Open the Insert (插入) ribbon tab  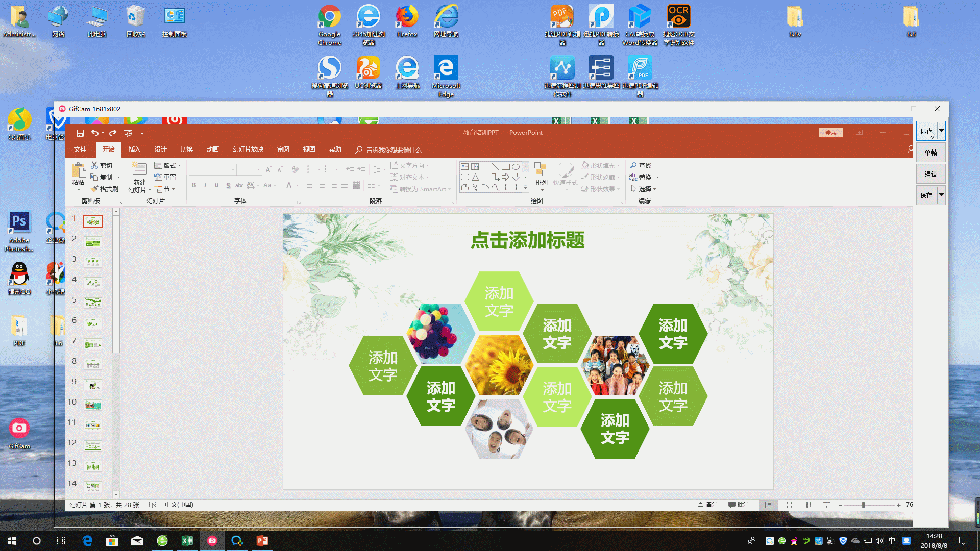134,149
